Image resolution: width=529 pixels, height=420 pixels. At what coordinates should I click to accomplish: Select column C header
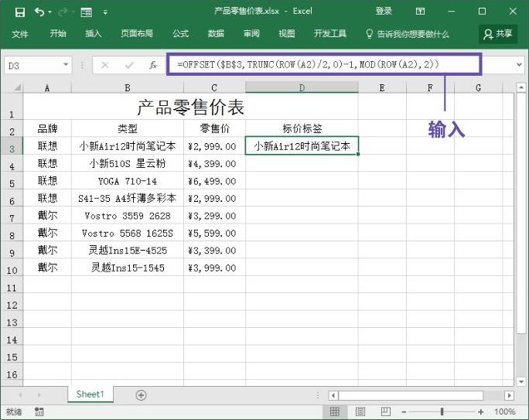[214, 88]
